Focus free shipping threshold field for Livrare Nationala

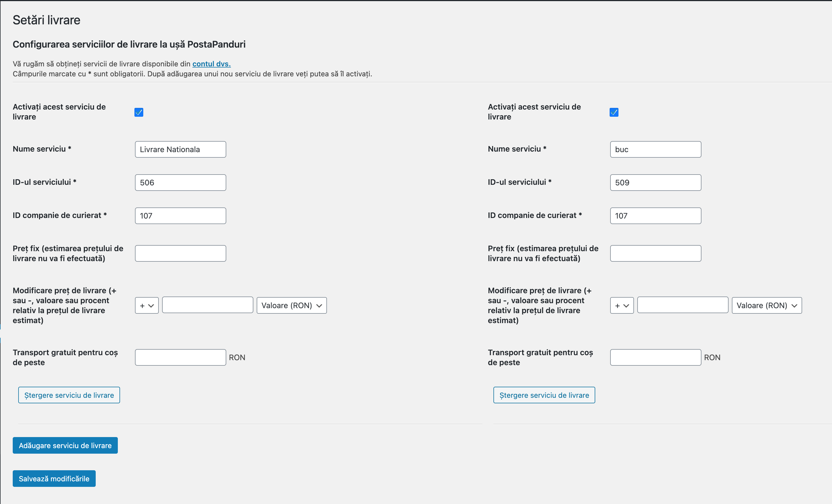(x=180, y=357)
